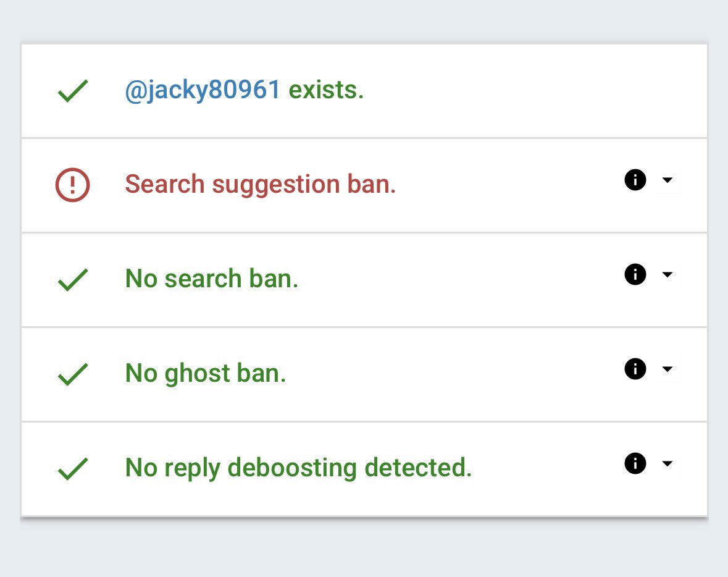The width and height of the screenshot is (728, 577).
Task: Click green checkmark beside No ghost ban
Action: [x=73, y=374]
